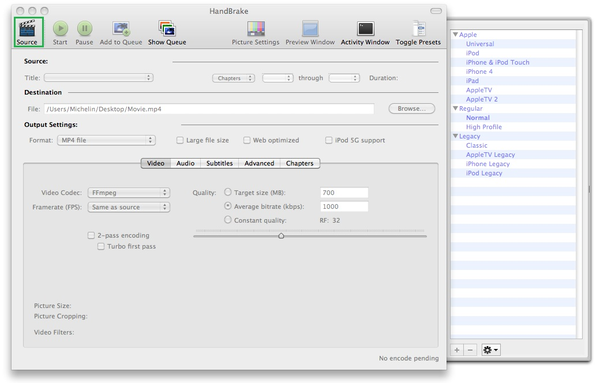The width and height of the screenshot is (600, 383).
Task: Open the start chapter dropdown before through
Action: [x=278, y=78]
